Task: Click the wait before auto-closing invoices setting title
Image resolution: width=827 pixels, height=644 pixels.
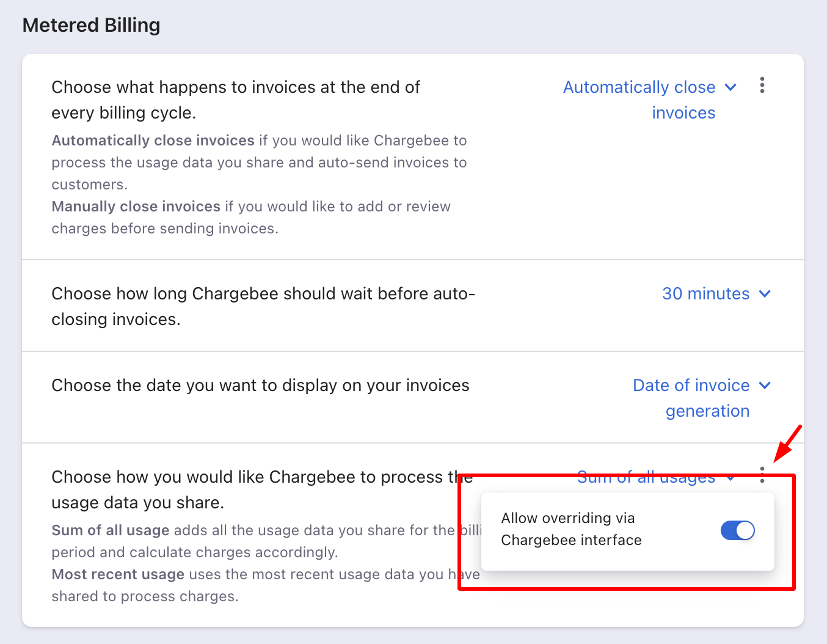Action: 263,306
